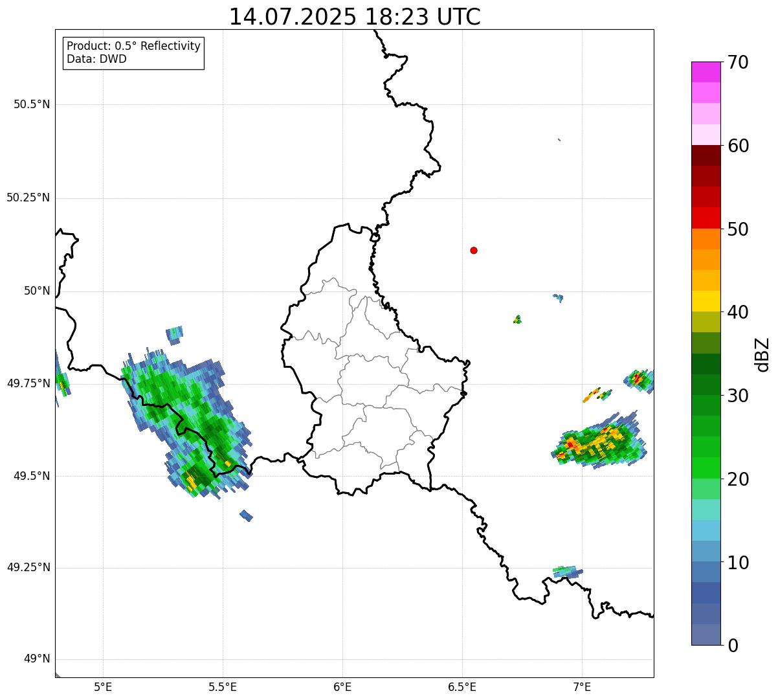Click the 6°E longitude label
This screenshot has width=778, height=700.
[342, 687]
